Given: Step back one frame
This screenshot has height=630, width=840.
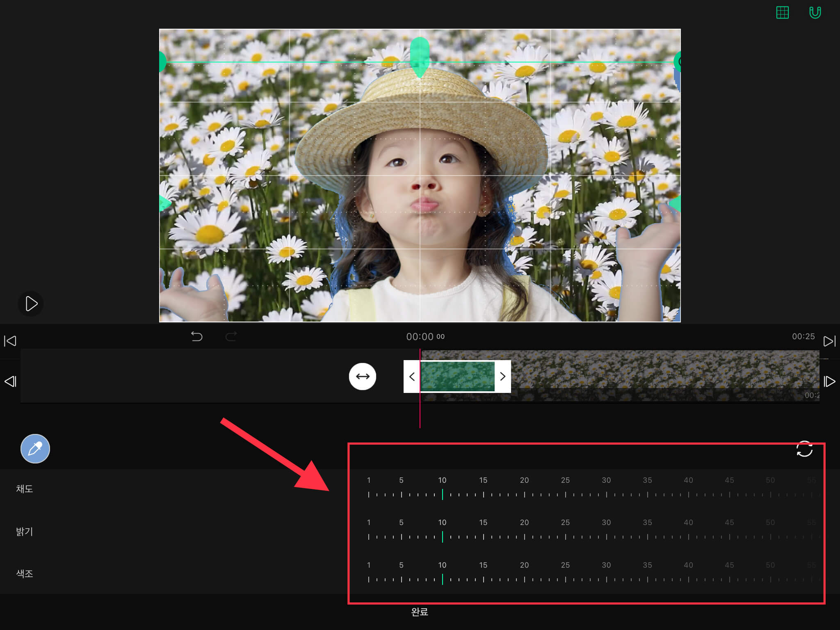Looking at the screenshot, I should tap(10, 381).
